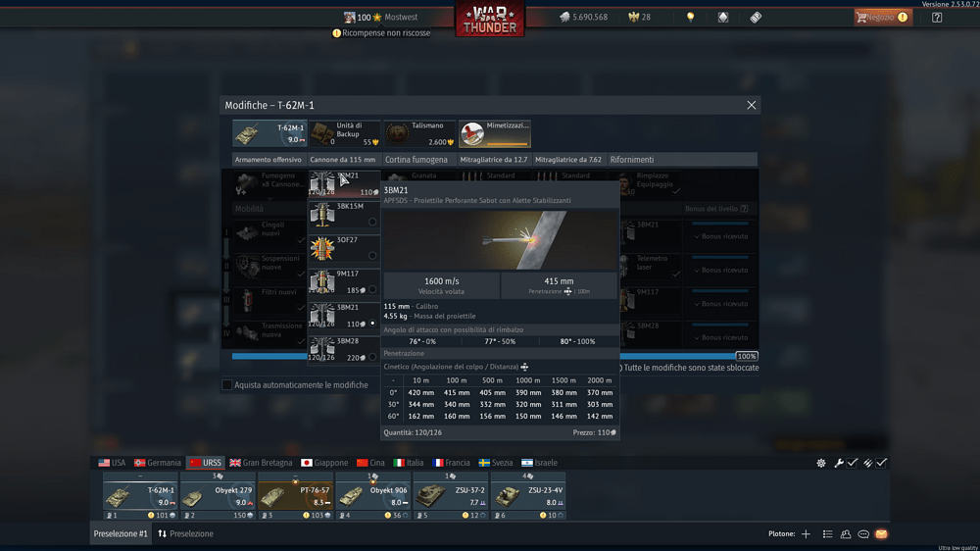Open the chat speech bubble icon

point(863,533)
